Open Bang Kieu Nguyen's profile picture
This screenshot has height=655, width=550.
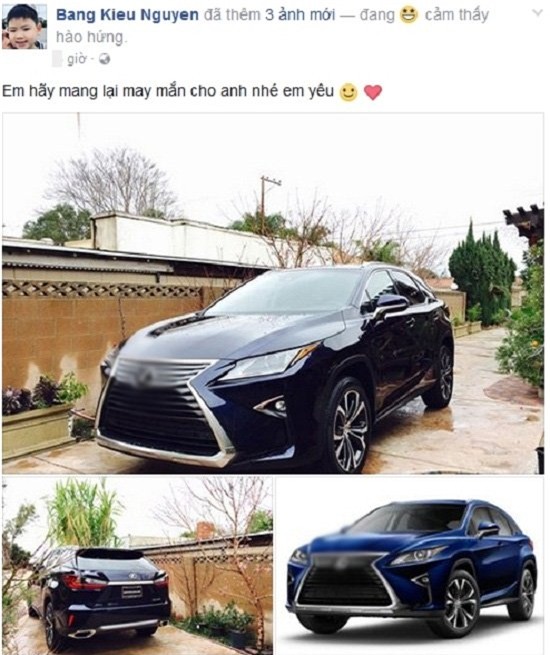pos(24,26)
